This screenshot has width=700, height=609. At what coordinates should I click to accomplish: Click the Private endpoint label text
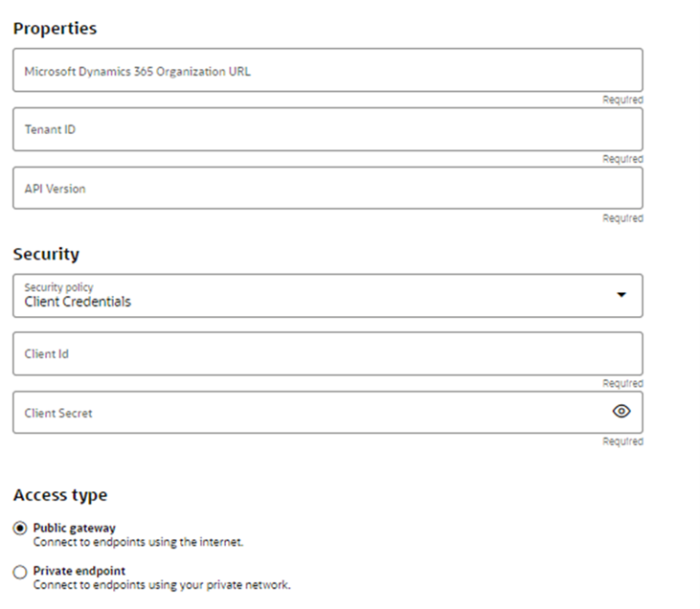pos(79,572)
